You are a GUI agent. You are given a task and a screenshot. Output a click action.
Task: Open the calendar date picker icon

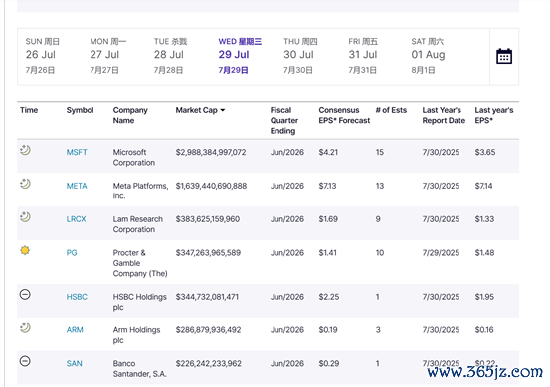[x=504, y=56]
